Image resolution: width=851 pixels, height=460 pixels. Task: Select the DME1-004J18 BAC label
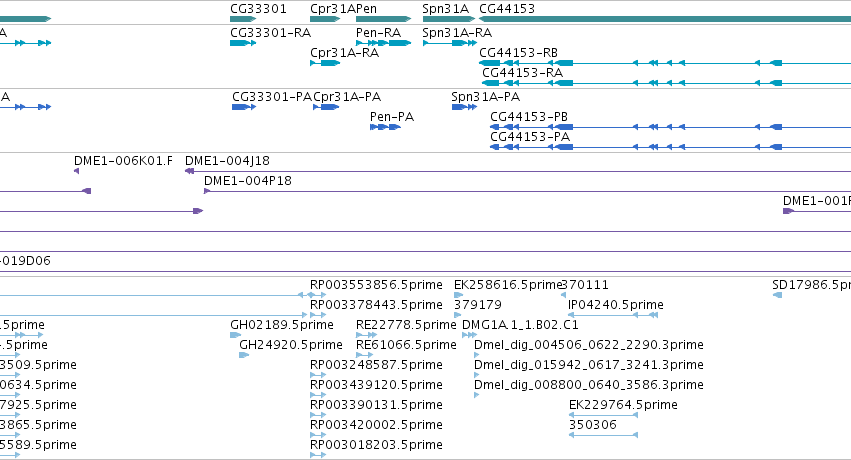pyautogui.click(x=227, y=161)
